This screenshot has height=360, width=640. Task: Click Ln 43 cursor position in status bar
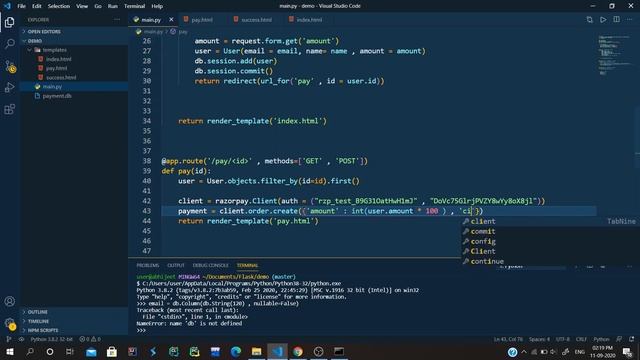click(508, 339)
